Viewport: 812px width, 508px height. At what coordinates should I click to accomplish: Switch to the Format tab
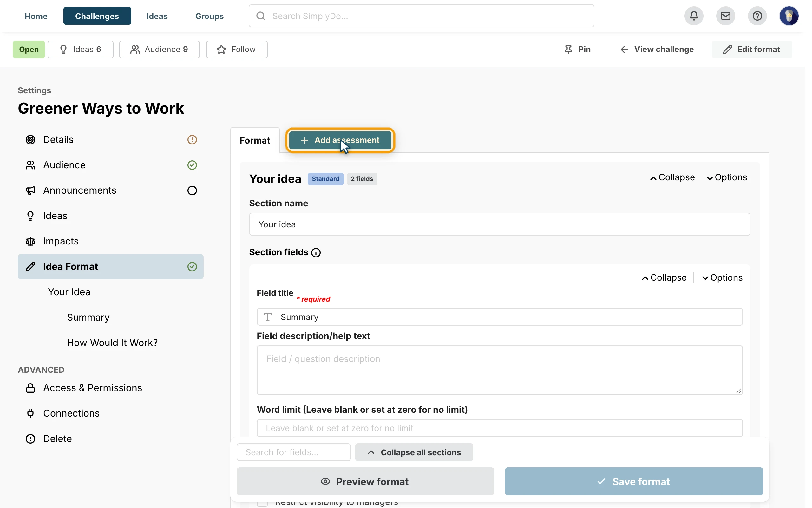255,140
